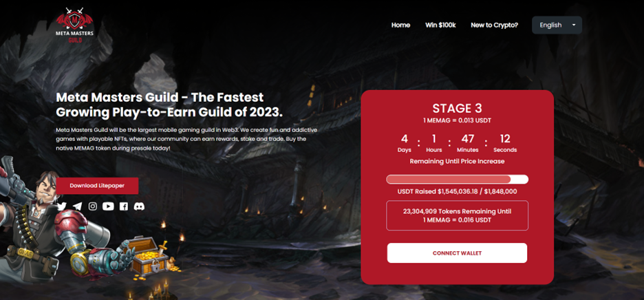
Task: Click the Meta Masters Guild logo
Action: click(x=75, y=25)
